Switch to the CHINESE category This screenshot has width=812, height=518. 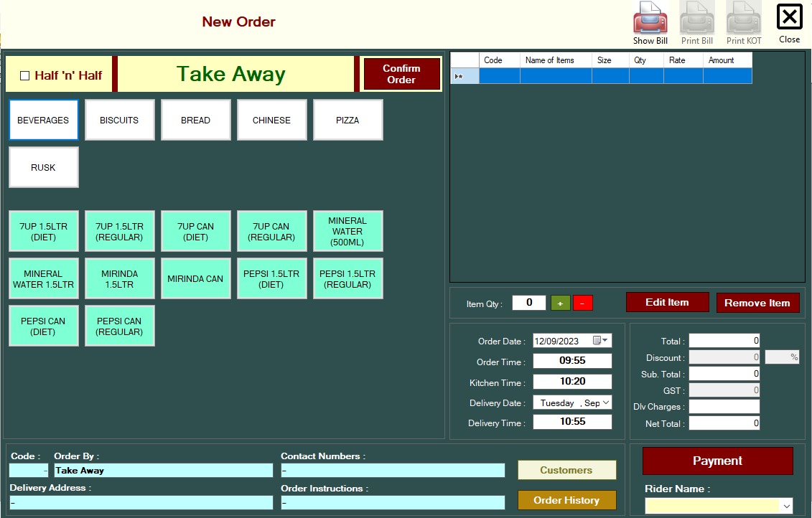pos(271,120)
